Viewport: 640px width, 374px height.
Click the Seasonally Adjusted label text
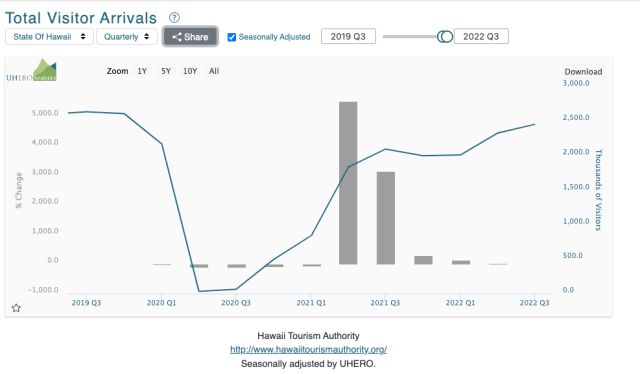click(274, 37)
